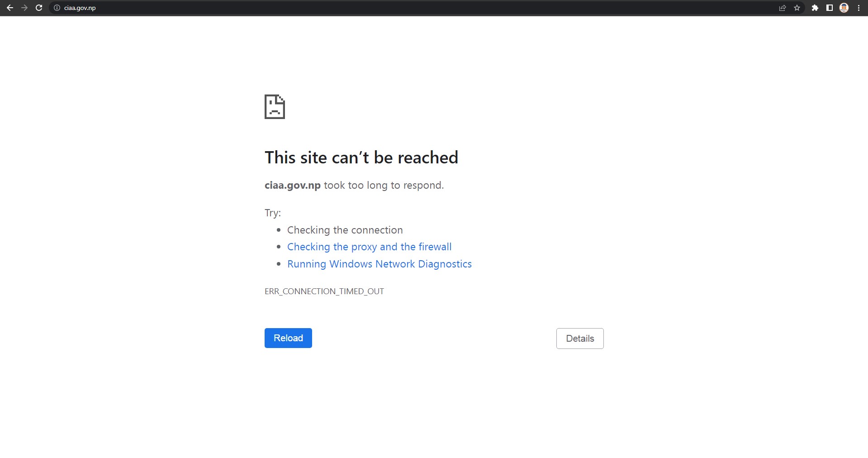Open 'Checking the proxy and the firewall' link
This screenshot has width=868, height=458.
coord(369,247)
